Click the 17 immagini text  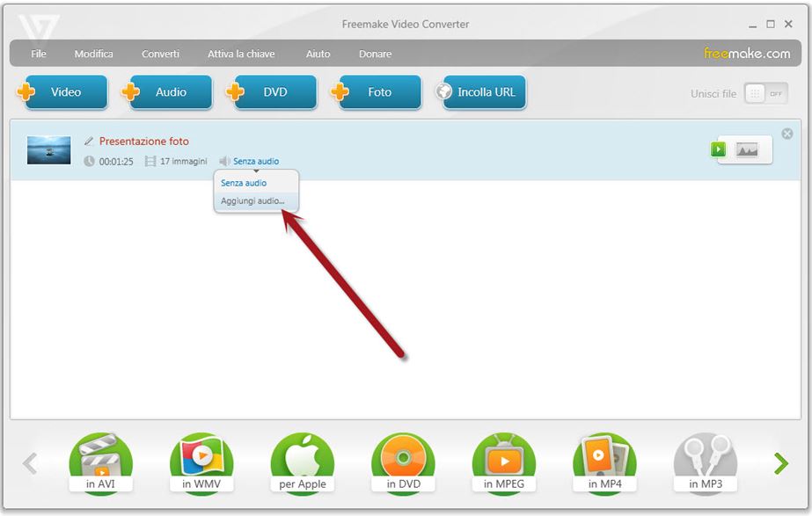click(x=183, y=162)
